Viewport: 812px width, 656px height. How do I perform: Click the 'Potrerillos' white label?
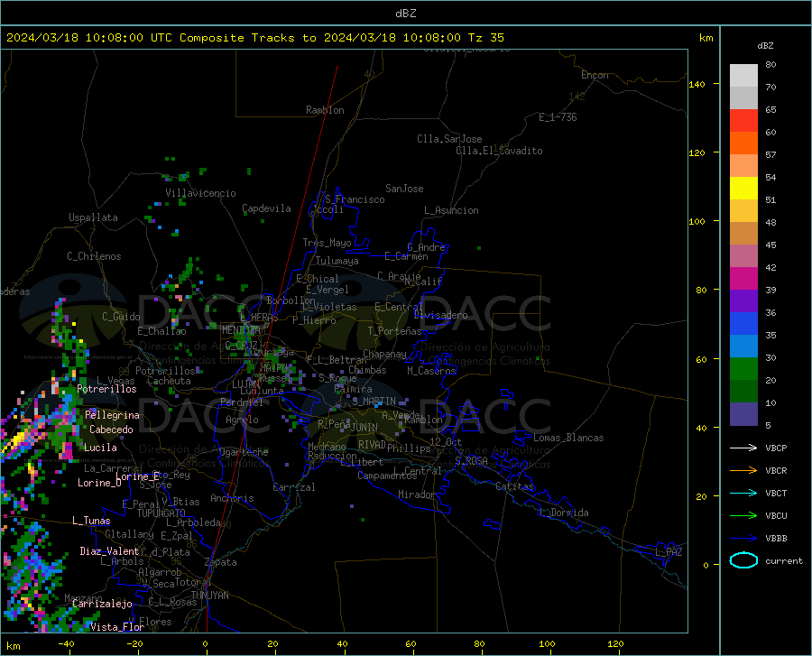[106, 389]
